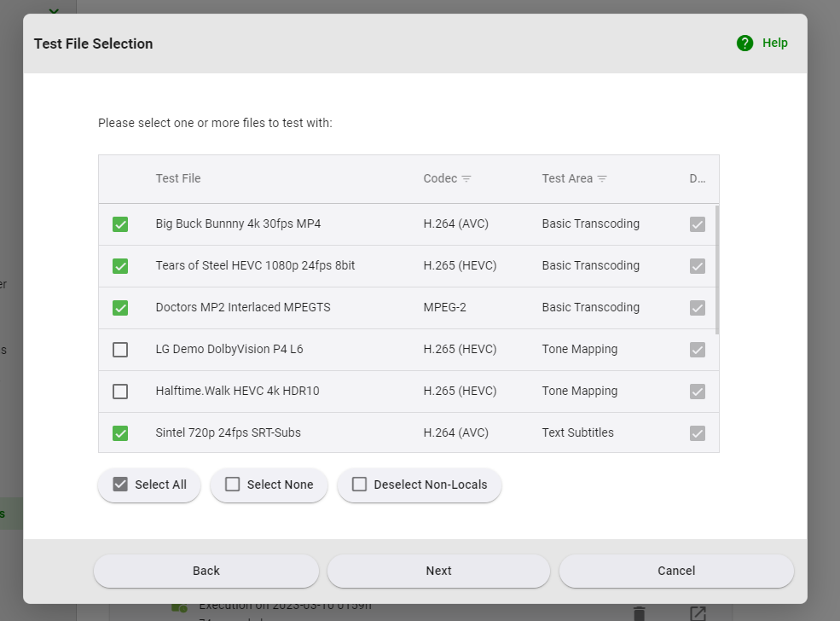This screenshot has height=621, width=840.
Task: Toggle downloaded checkbox for Tears of Steel row
Action: [x=697, y=266]
